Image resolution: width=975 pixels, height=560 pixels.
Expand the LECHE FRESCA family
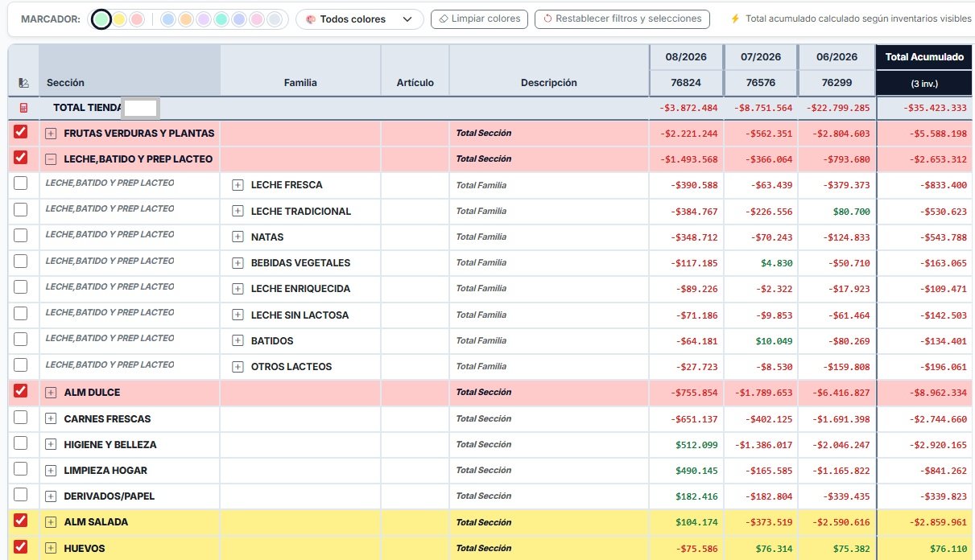tap(238, 185)
